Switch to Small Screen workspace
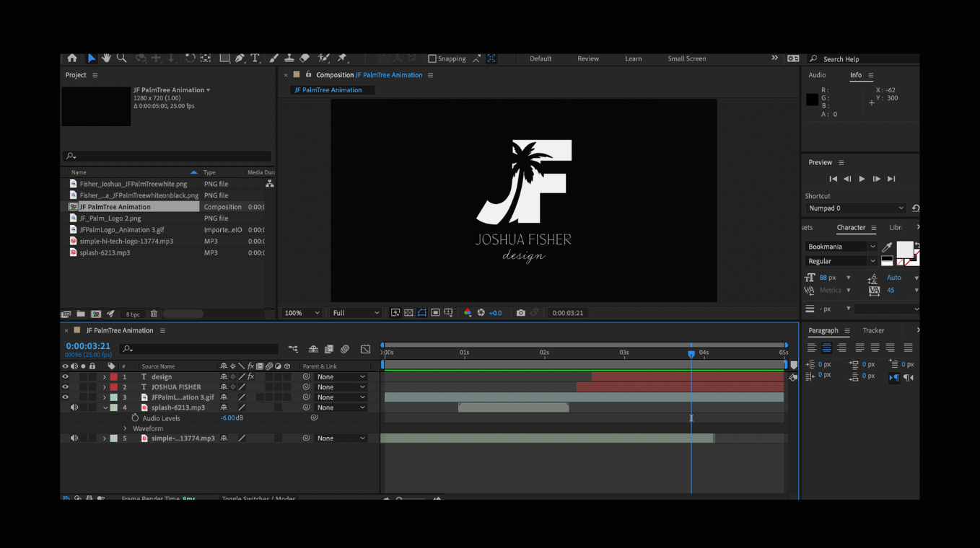 point(687,59)
